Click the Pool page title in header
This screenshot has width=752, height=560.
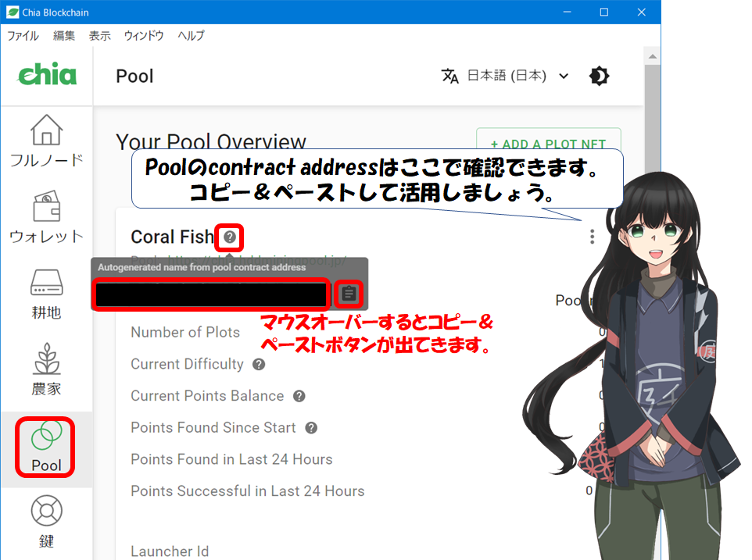134,77
